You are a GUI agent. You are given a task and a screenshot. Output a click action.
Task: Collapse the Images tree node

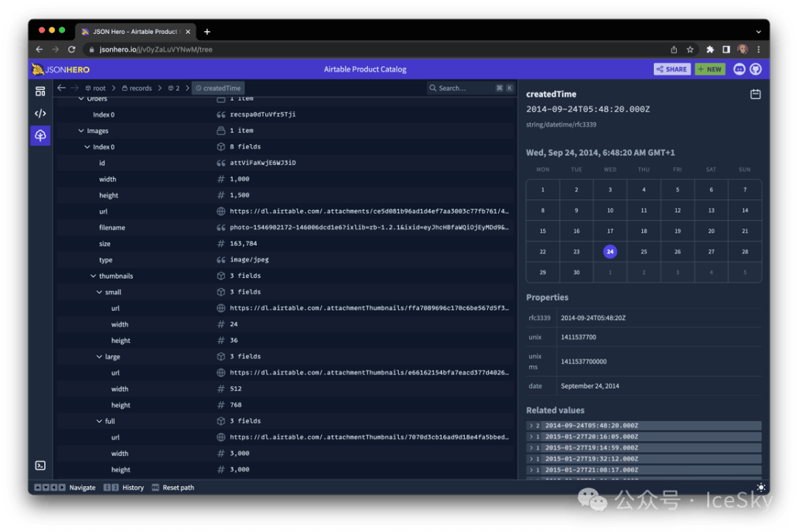[x=81, y=131]
